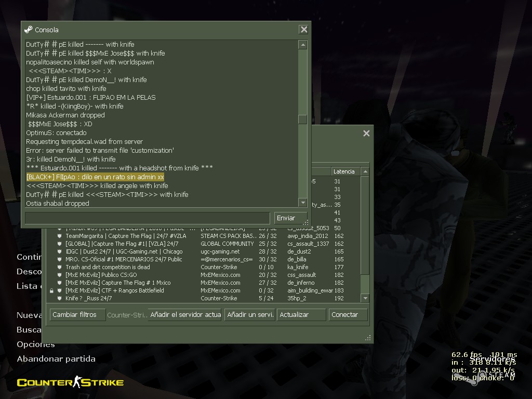Click console line 'Requesting tempdecal.wad from server'
The image size is (532, 399).
click(84, 141)
